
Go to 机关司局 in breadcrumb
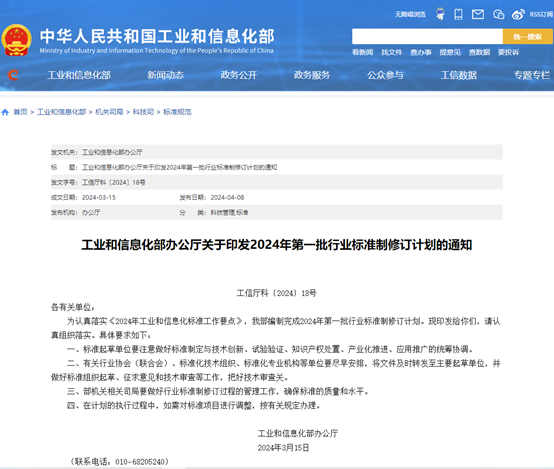109,112
